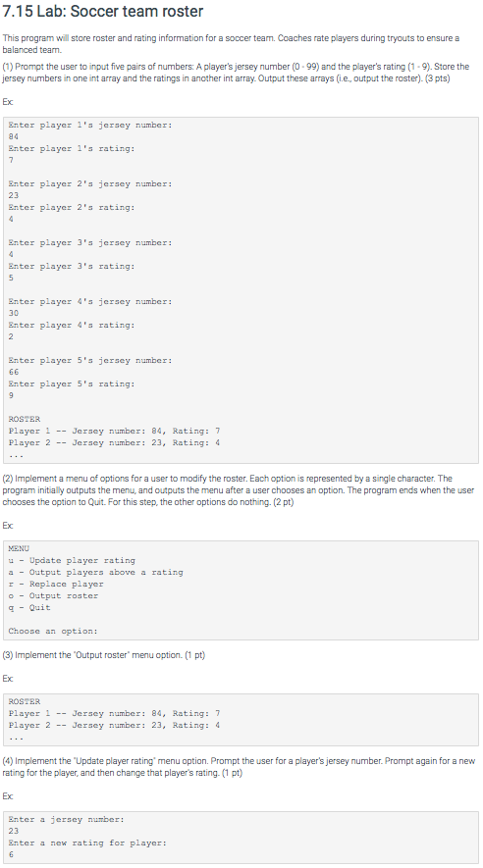Click 'Choose an option:' prompt line
Image resolution: width=483 pixels, height=868 pixels.
[x=53, y=631]
